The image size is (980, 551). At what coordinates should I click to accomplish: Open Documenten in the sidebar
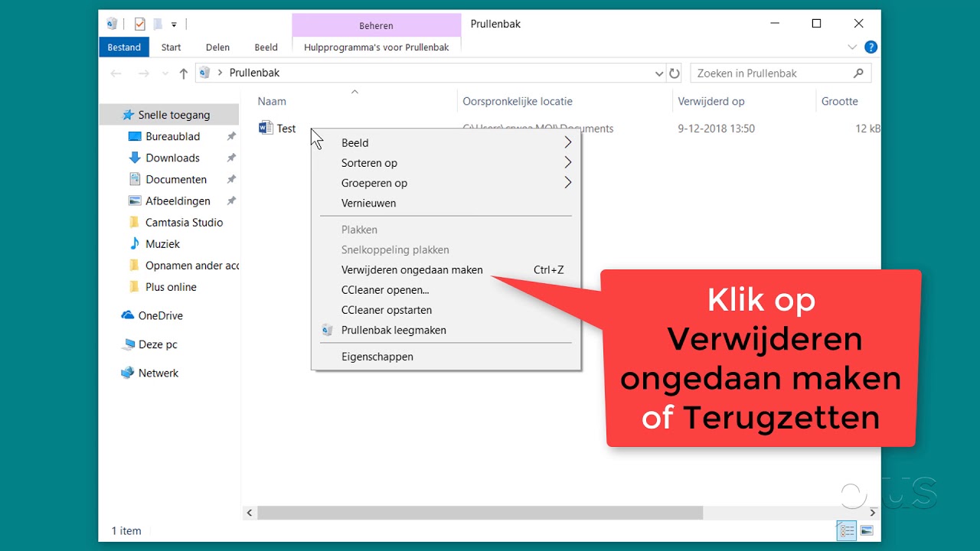click(168, 179)
